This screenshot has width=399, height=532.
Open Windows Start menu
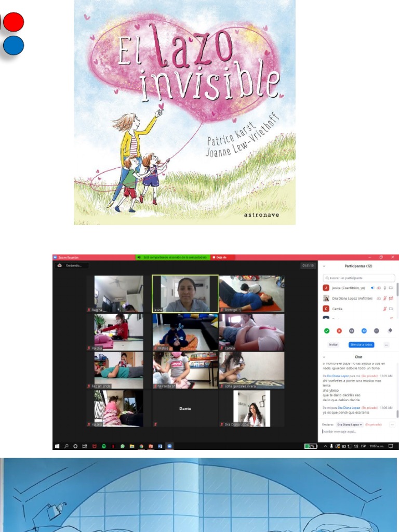click(57, 446)
